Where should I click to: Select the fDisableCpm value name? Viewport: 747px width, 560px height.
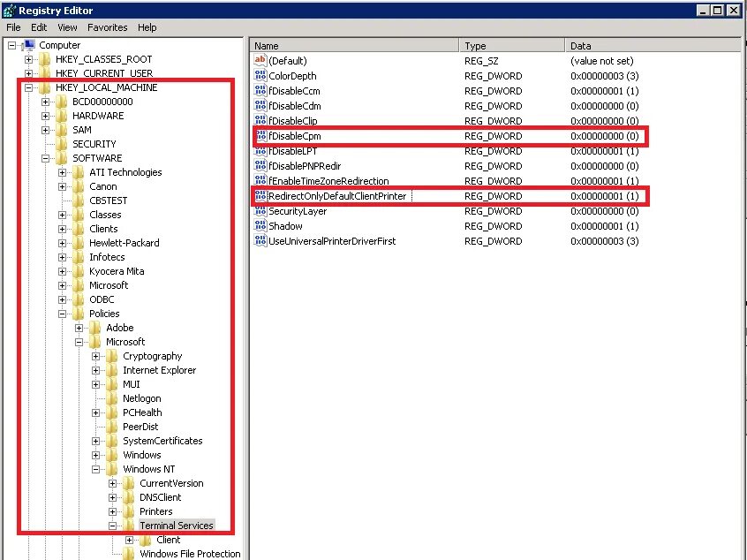[x=294, y=136]
